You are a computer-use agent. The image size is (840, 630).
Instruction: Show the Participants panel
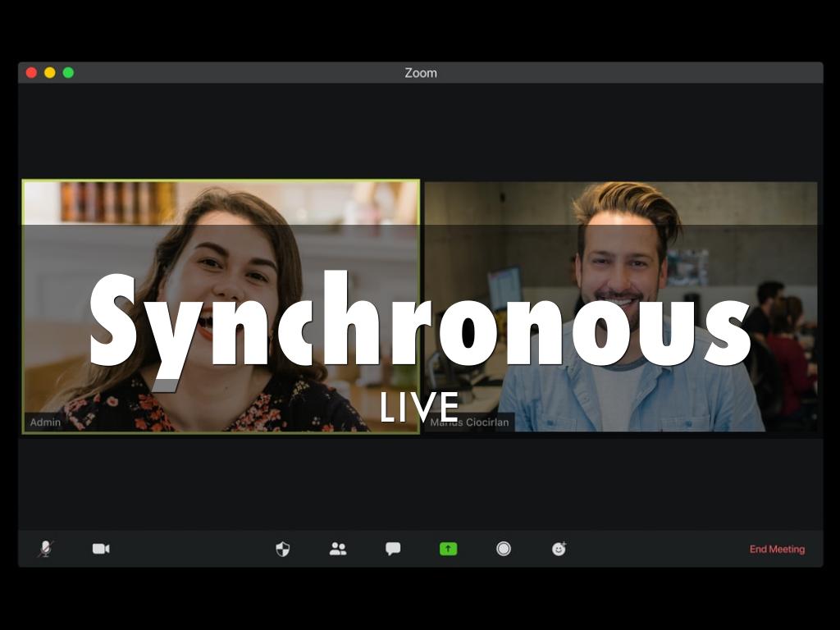coord(338,549)
